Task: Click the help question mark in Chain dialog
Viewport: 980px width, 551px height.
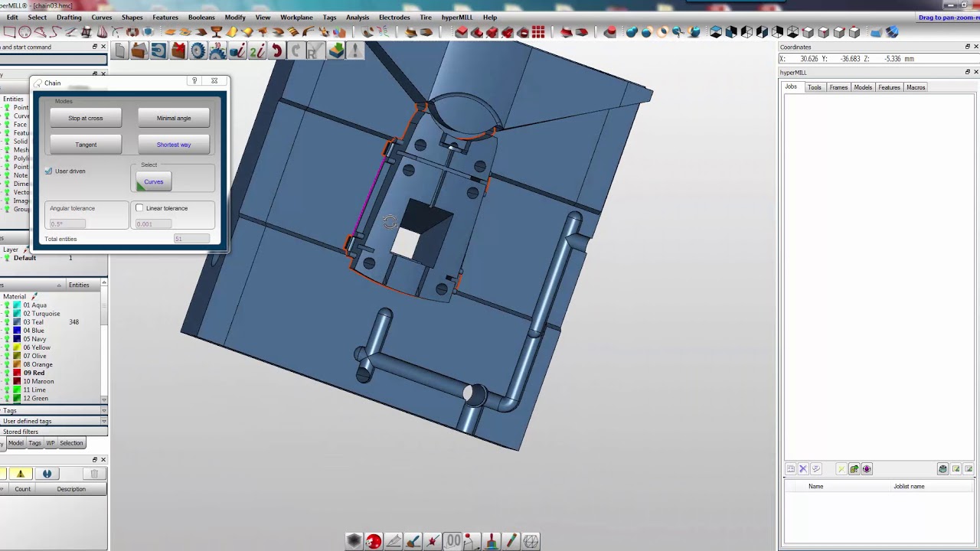Action: click(x=194, y=81)
